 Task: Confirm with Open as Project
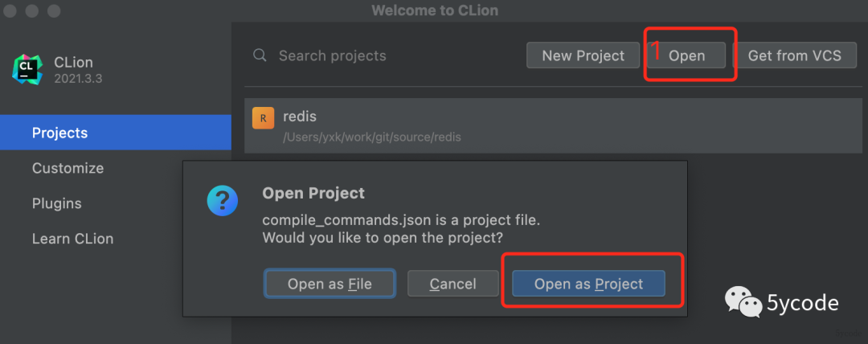click(588, 284)
